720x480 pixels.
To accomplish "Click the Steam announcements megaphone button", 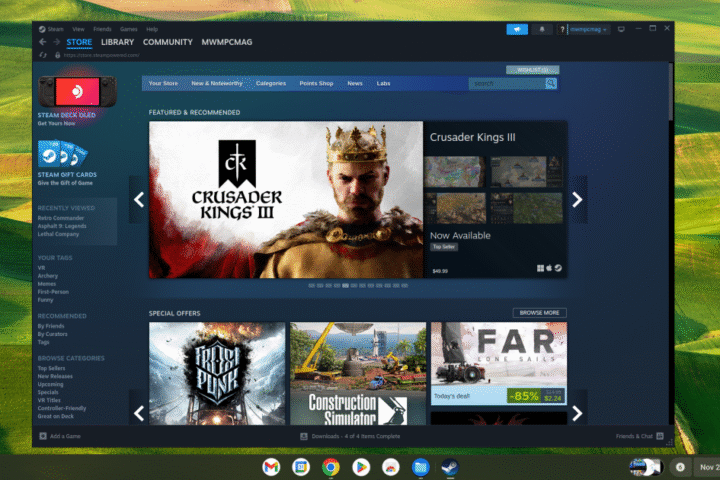I will 517,29.
